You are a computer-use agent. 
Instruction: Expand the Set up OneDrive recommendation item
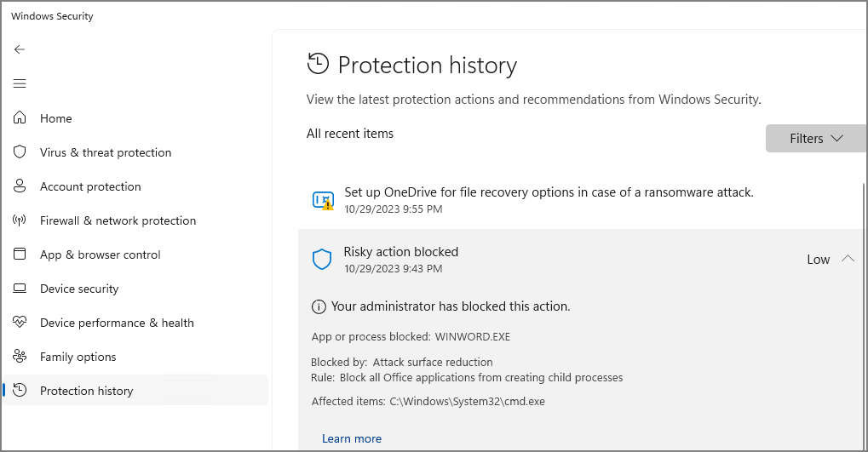pyautogui.click(x=549, y=193)
